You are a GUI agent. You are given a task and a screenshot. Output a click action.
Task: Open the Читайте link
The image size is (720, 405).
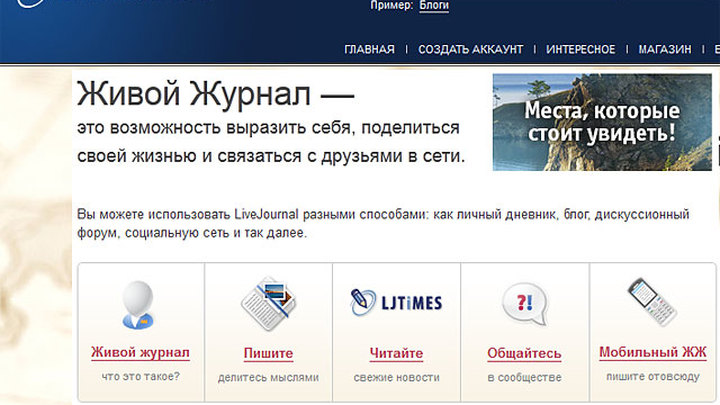(x=396, y=354)
